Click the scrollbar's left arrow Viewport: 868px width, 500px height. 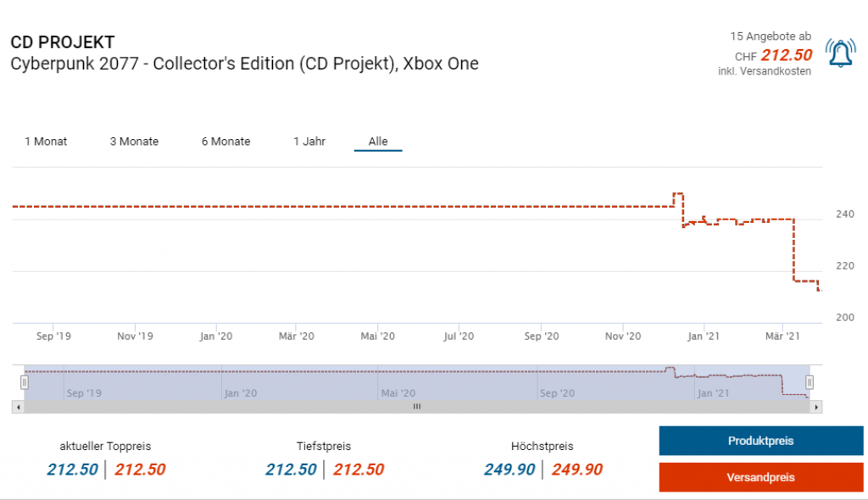click(17, 407)
